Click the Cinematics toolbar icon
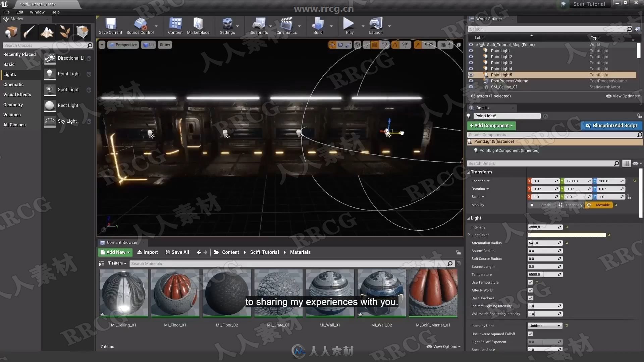Image resolution: width=644 pixels, height=362 pixels. coord(287,24)
